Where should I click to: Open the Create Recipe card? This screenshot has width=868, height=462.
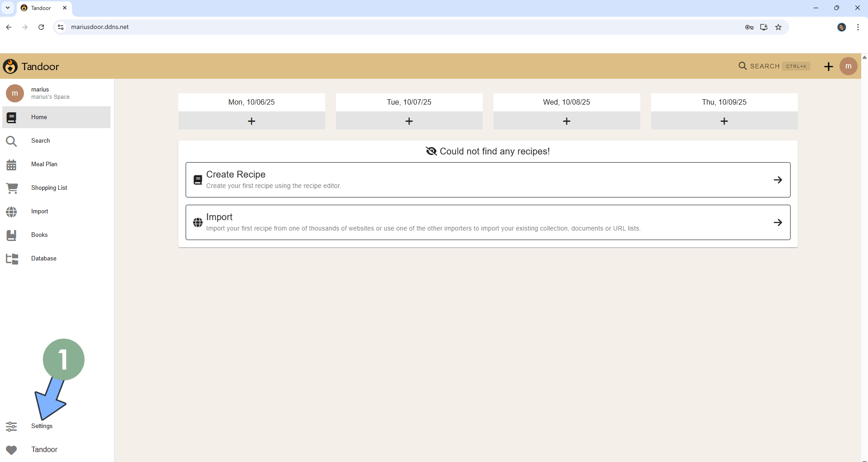pos(488,180)
